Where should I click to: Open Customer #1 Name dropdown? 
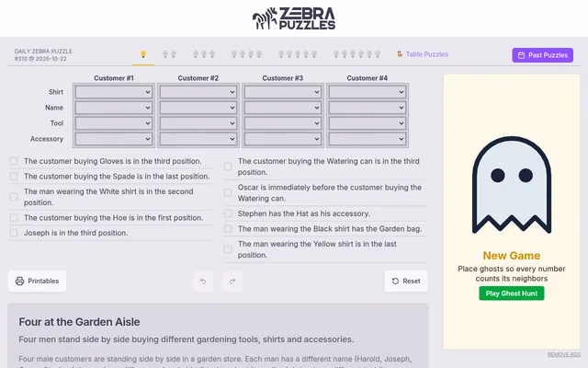[114, 108]
